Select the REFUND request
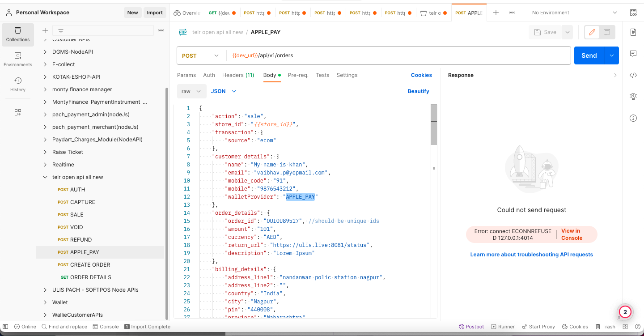 click(81, 240)
